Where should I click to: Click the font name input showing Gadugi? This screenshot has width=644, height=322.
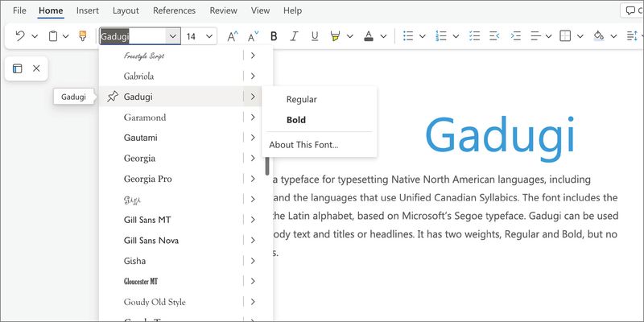(x=133, y=36)
